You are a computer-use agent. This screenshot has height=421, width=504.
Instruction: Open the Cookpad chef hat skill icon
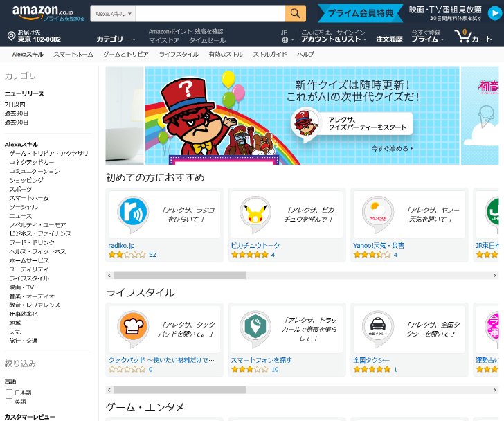click(133, 328)
